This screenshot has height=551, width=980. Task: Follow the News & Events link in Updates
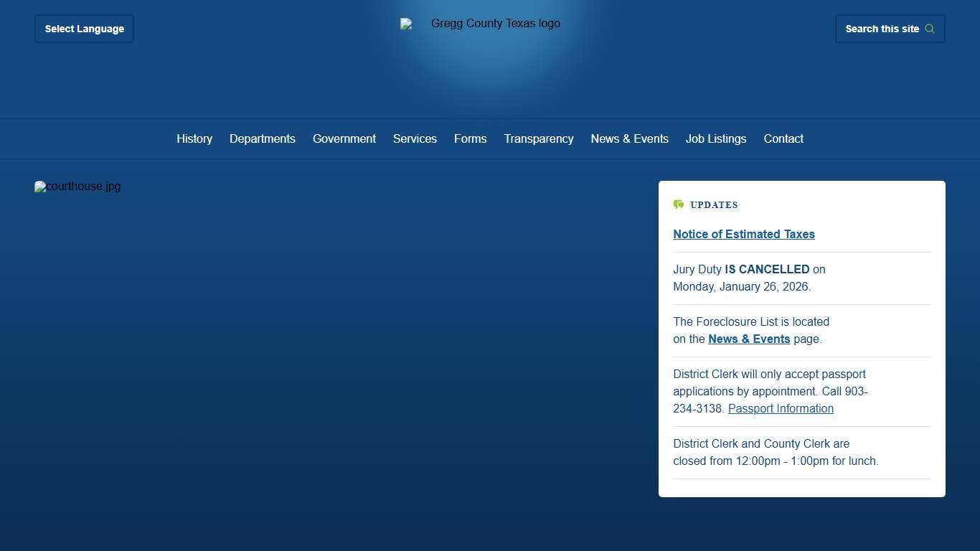click(748, 339)
